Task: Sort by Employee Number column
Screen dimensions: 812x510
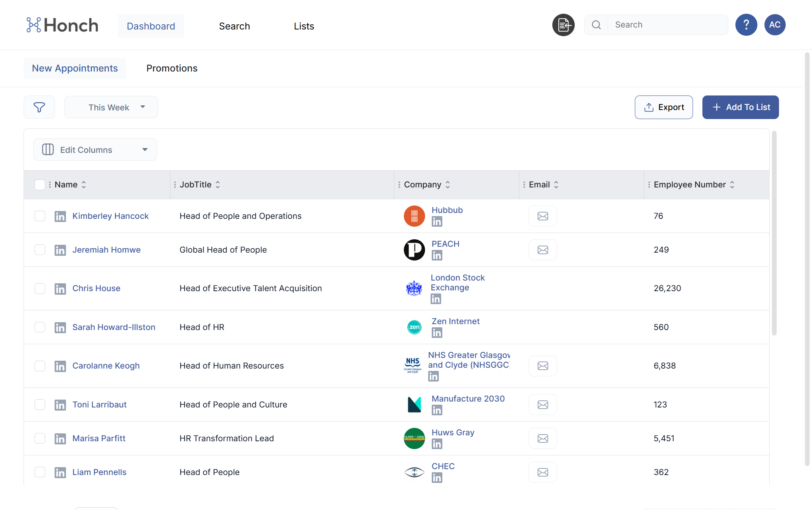Action: [x=732, y=185]
